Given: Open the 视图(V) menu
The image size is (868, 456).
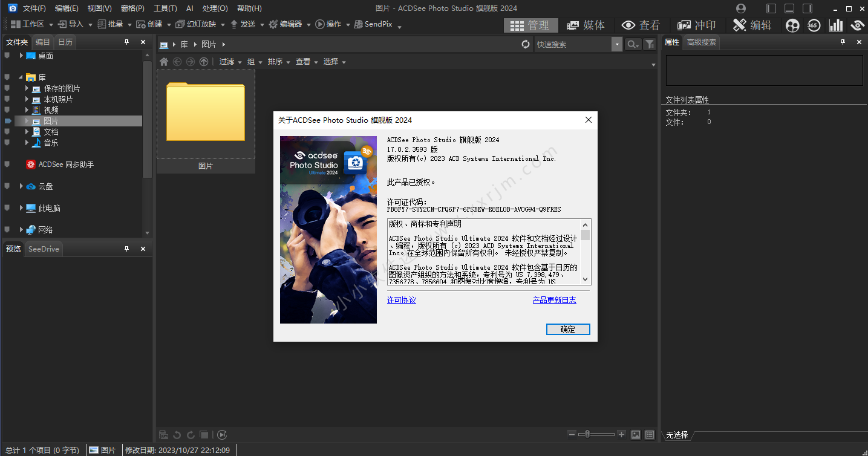Looking at the screenshot, I should coord(99,8).
